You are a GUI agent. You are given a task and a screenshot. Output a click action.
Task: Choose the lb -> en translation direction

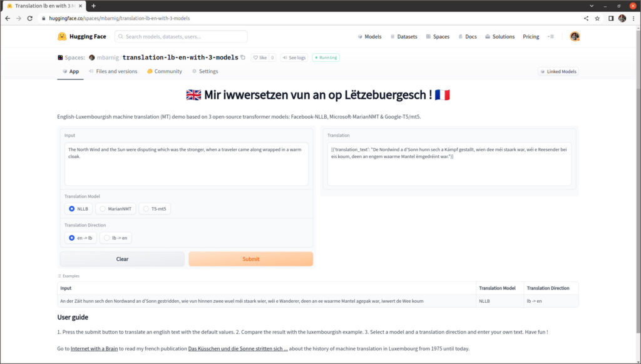117,238
